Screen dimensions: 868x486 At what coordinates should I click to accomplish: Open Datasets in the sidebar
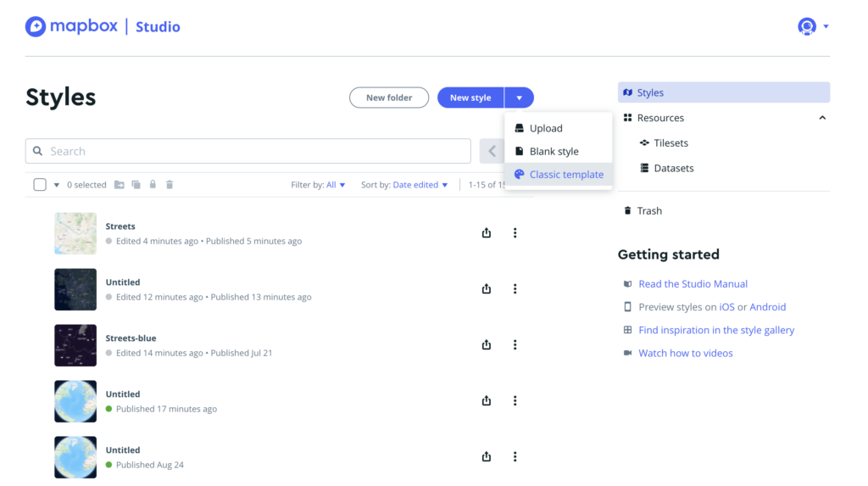[673, 168]
